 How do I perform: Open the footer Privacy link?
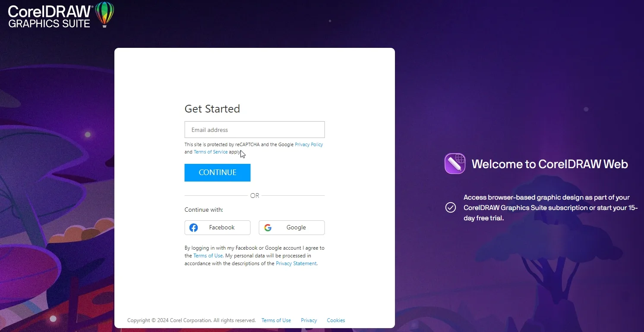pos(309,320)
